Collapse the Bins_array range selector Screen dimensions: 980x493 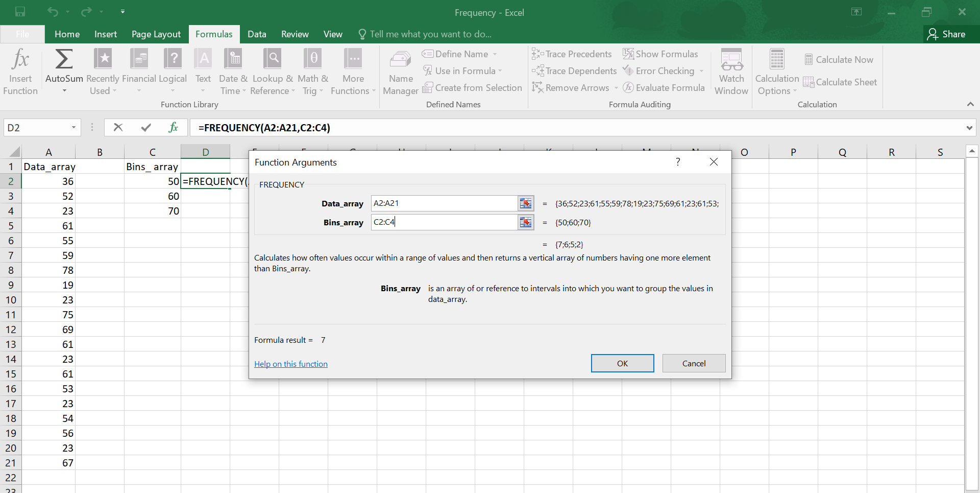[525, 222]
